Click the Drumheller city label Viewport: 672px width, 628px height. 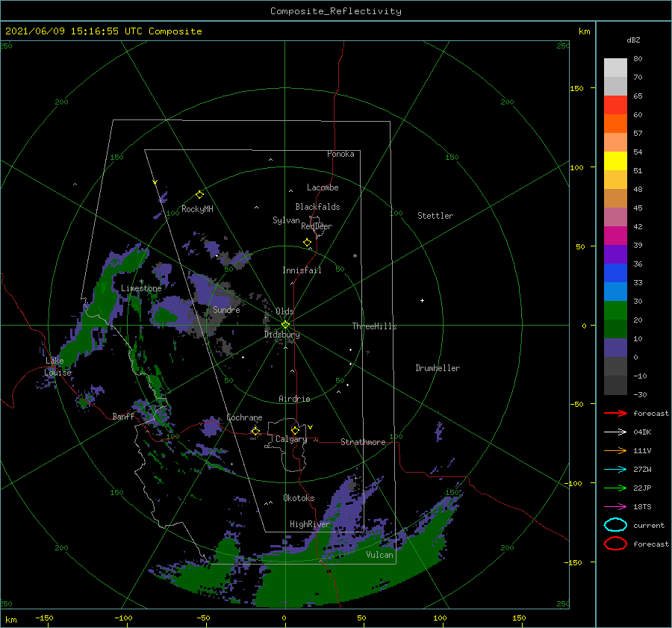438,368
